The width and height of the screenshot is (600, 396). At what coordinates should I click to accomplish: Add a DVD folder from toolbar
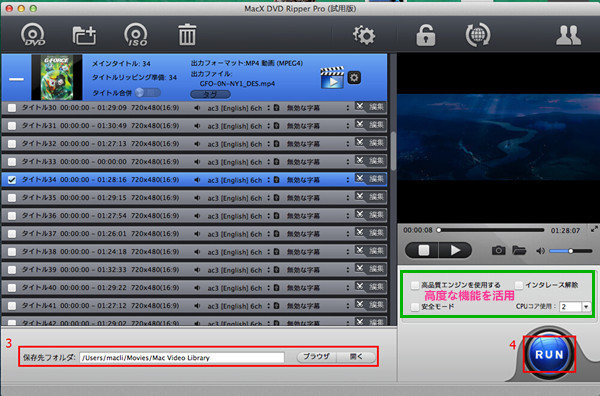click(84, 35)
